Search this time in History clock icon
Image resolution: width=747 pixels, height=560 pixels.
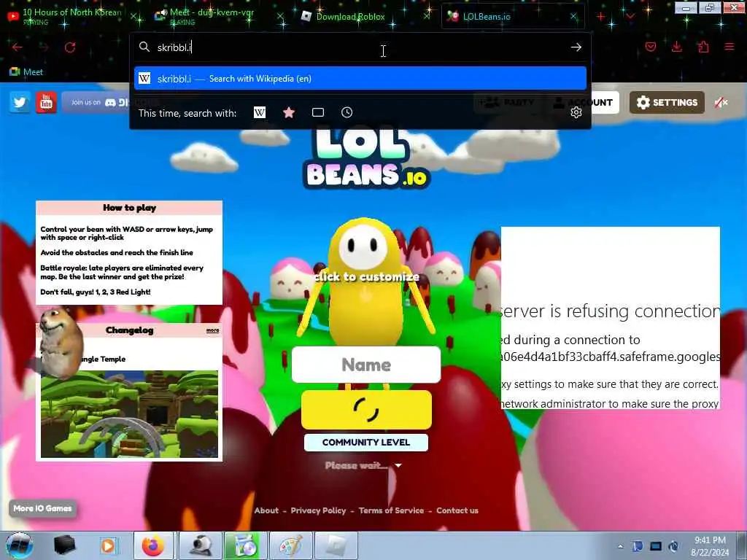[347, 112]
